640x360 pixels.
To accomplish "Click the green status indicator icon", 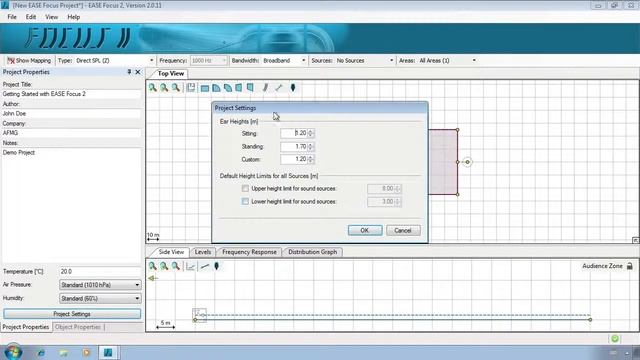I will (615, 338).
